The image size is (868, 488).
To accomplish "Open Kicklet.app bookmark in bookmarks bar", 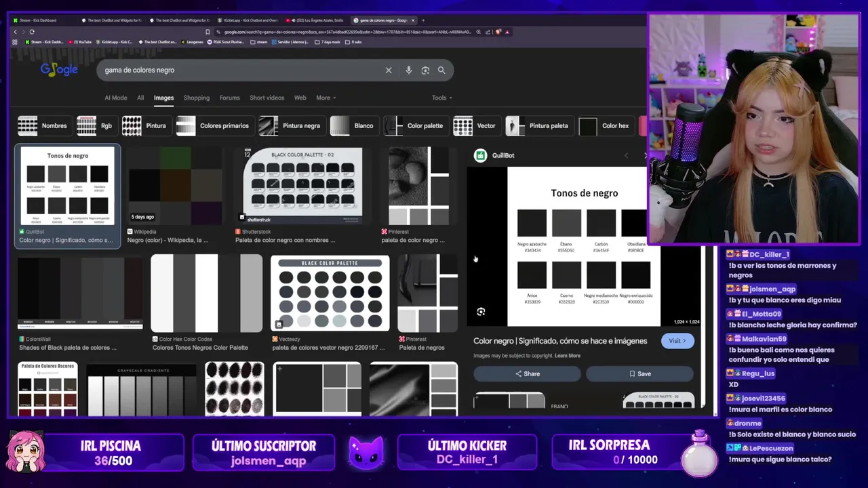I will click(114, 42).
